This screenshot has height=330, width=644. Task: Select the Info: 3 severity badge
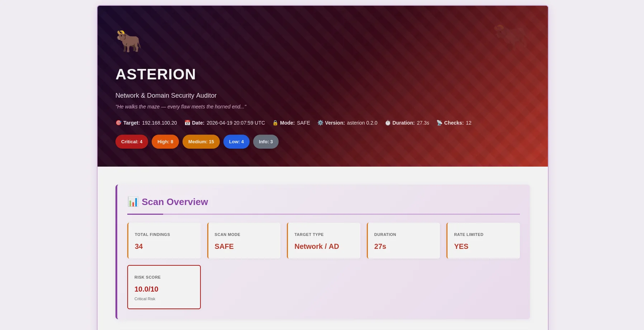(266, 142)
